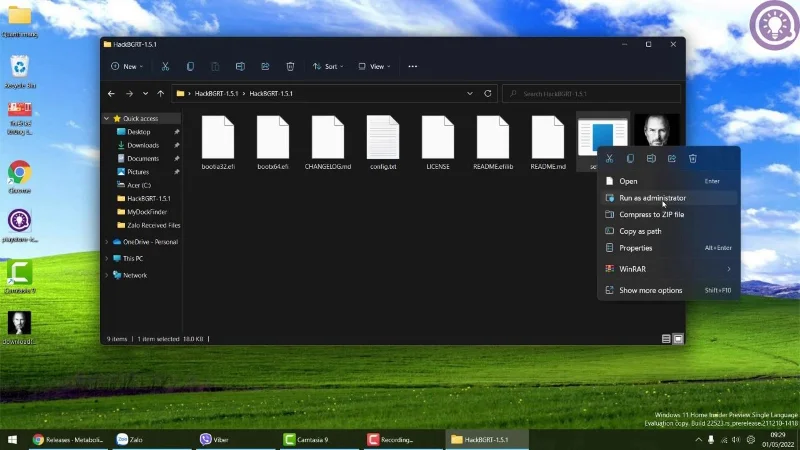Choose Copy as path
Image resolution: width=800 pixels, height=450 pixels.
(x=669, y=231)
